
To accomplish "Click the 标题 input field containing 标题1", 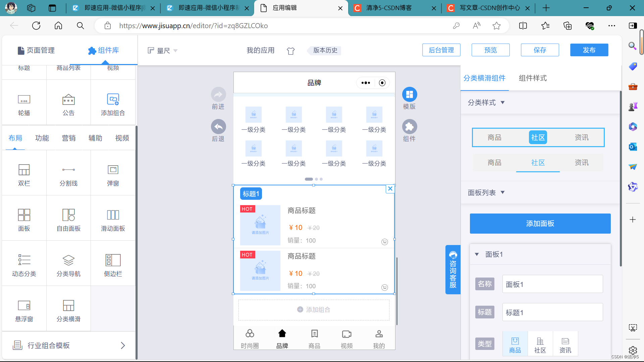I will tap(552, 312).
